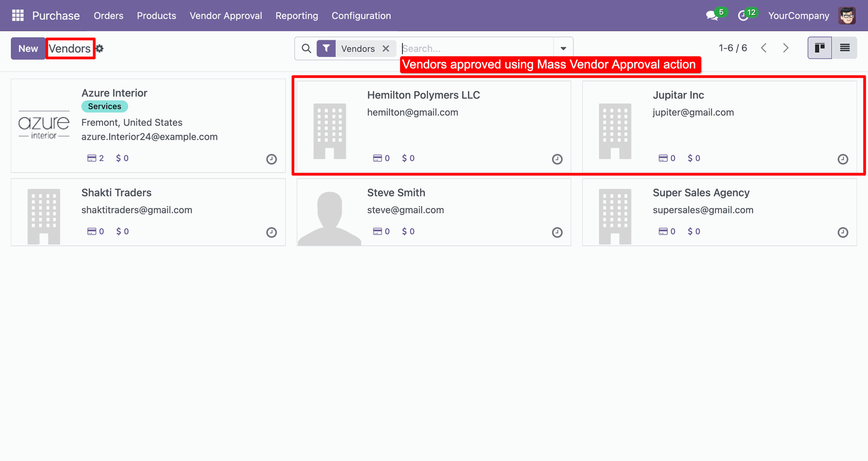The height and width of the screenshot is (461, 868).
Task: Open the Vendor Approval menu
Action: point(226,16)
